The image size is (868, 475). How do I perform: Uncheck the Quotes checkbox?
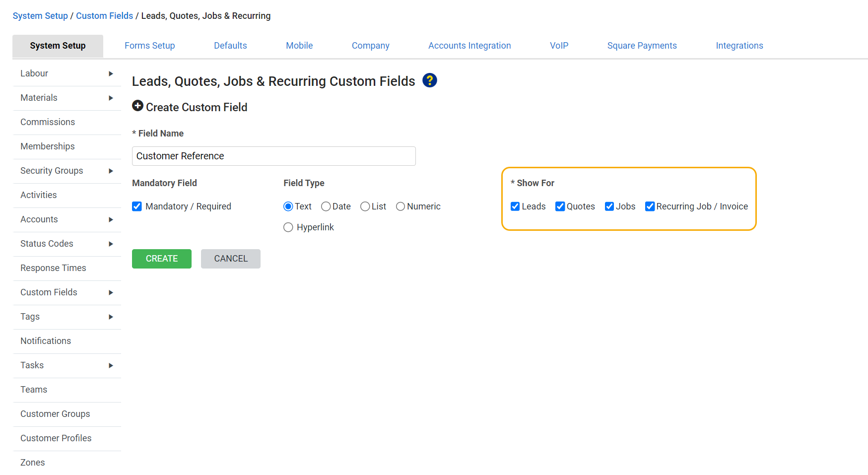click(x=560, y=206)
